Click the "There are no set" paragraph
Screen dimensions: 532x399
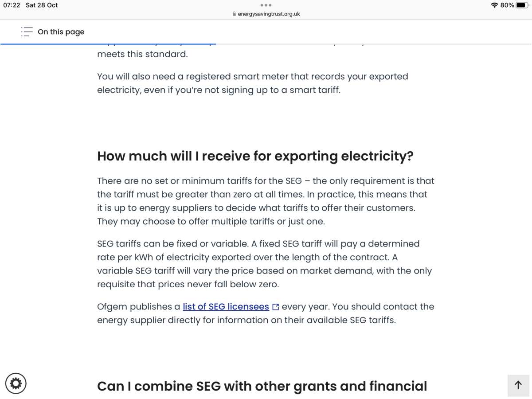[x=266, y=201]
